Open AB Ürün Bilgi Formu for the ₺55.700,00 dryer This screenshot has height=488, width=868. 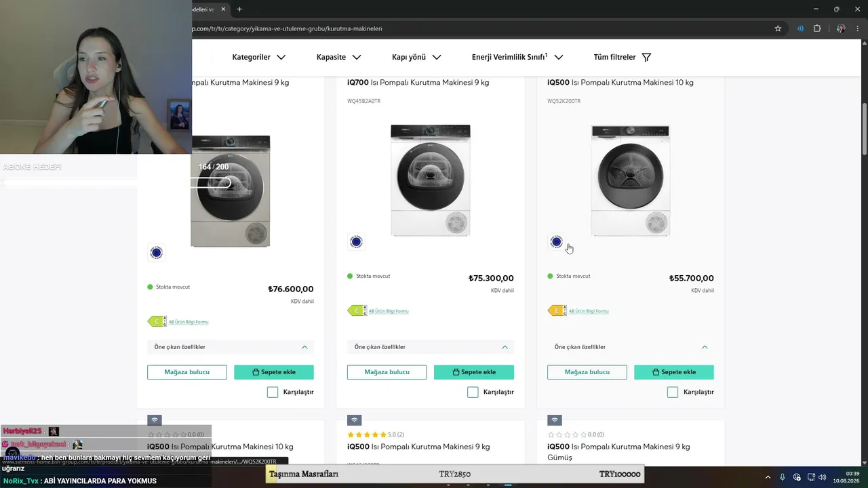click(589, 311)
